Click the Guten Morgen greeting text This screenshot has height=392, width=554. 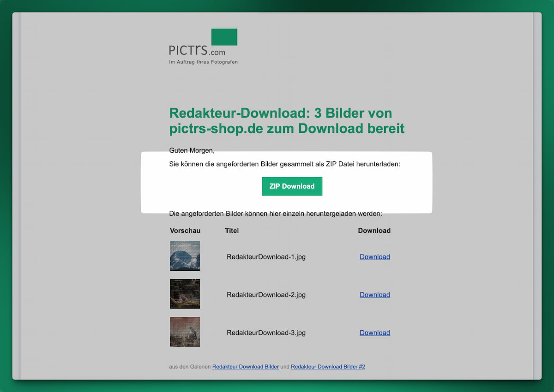tap(192, 150)
